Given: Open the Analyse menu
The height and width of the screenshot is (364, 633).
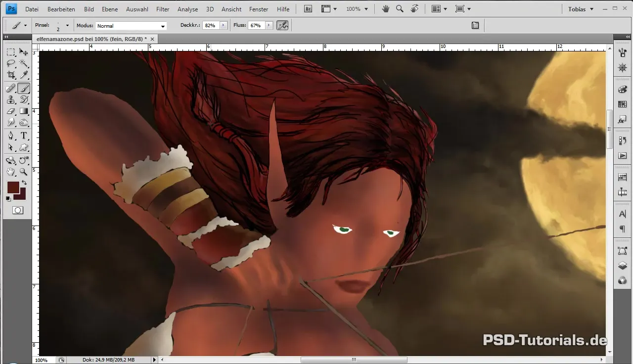Looking at the screenshot, I should click(187, 9).
